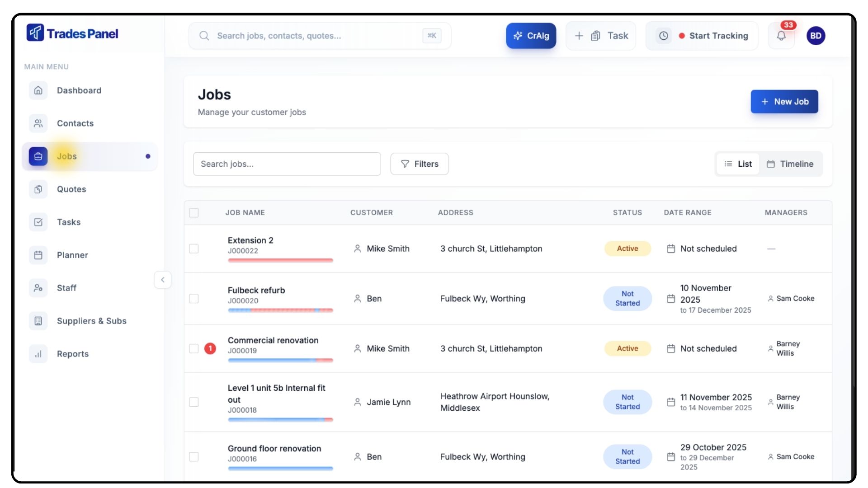The height and width of the screenshot is (488, 868).
Task: Click the Suppliers & Subs building icon
Action: coord(38,321)
